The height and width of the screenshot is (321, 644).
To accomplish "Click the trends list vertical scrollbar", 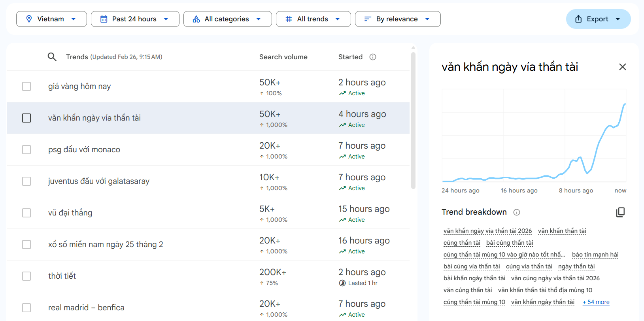I will pos(413,121).
